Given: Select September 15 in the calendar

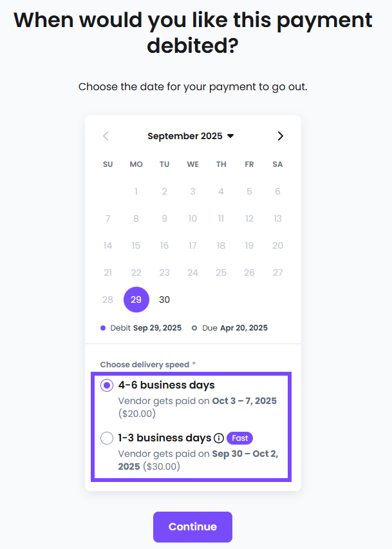Looking at the screenshot, I should (136, 246).
